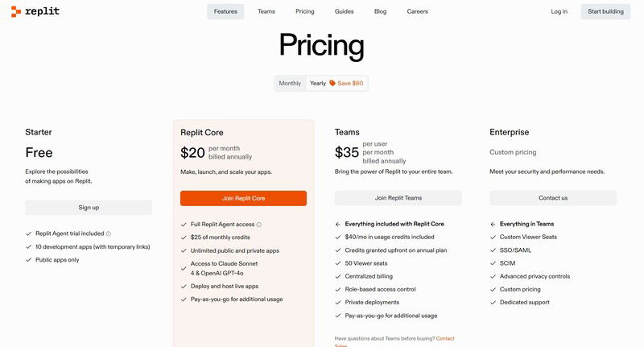The image size is (644, 347).
Task: Click the Join Replit Teams button
Action: pos(398,198)
